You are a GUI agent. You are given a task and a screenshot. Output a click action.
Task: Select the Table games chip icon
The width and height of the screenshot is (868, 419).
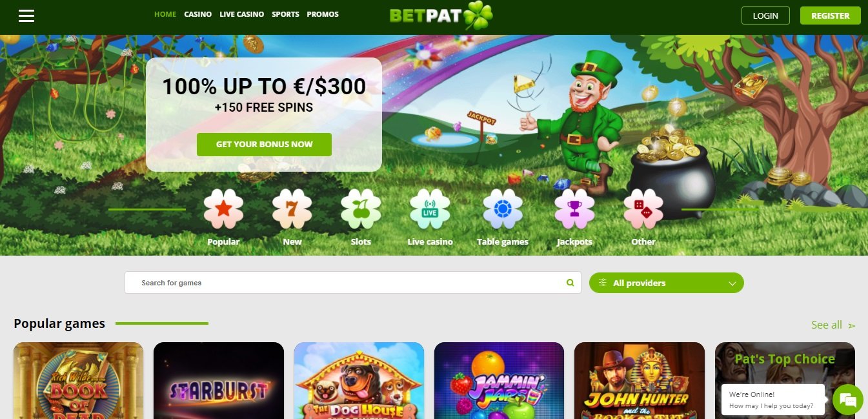(503, 209)
